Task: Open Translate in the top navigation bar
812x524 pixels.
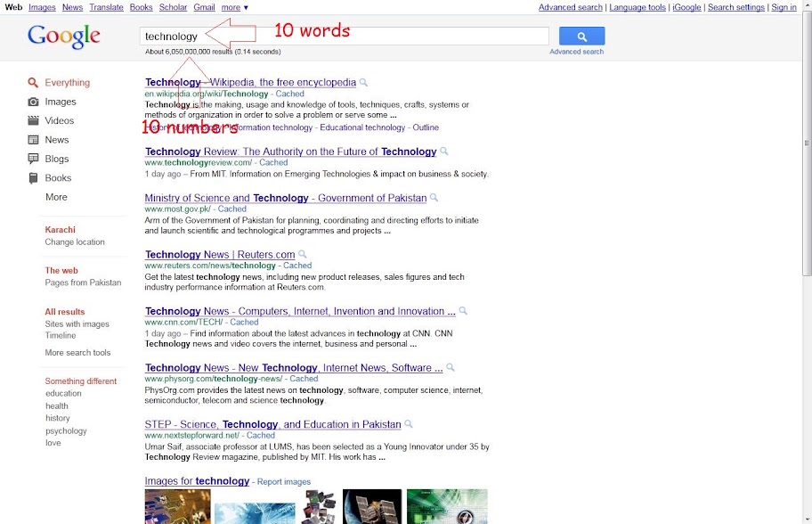Action: tap(106, 7)
